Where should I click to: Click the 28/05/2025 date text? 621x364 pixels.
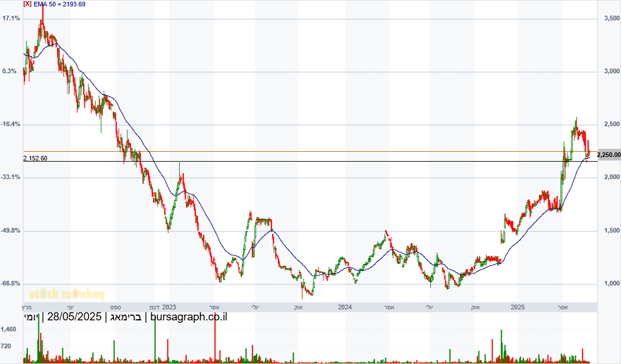(x=74, y=317)
